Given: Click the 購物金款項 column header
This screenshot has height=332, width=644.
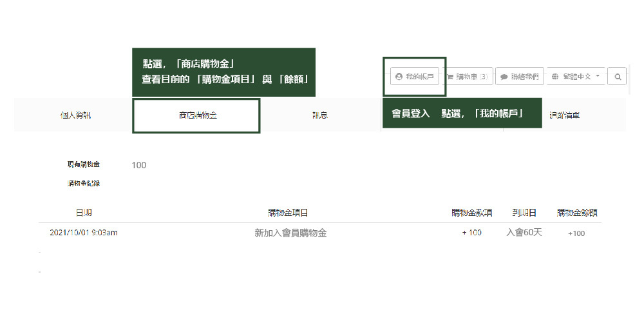Looking at the screenshot, I should click(472, 213).
